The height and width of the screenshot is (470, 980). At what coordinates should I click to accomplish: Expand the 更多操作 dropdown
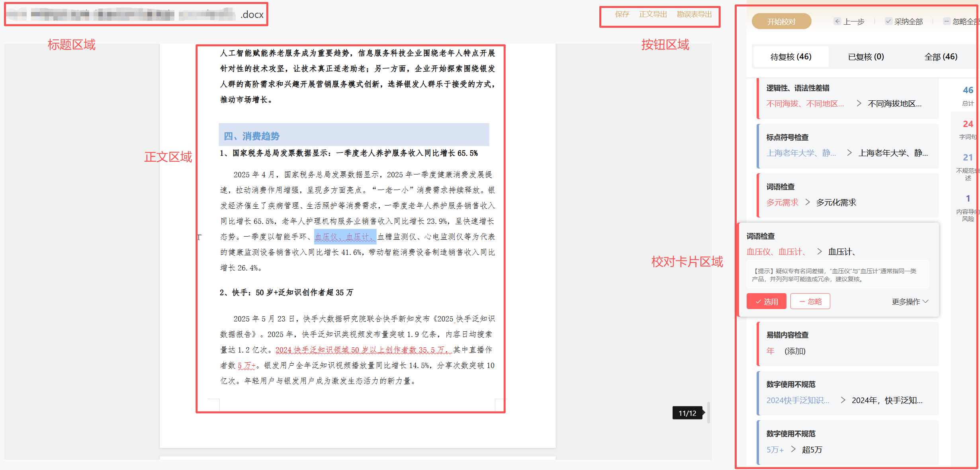click(x=910, y=302)
